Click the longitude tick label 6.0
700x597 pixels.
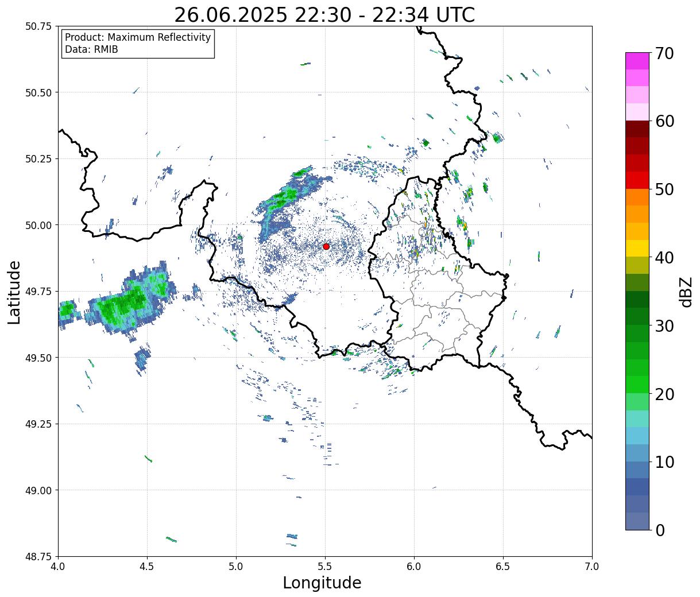tap(414, 567)
